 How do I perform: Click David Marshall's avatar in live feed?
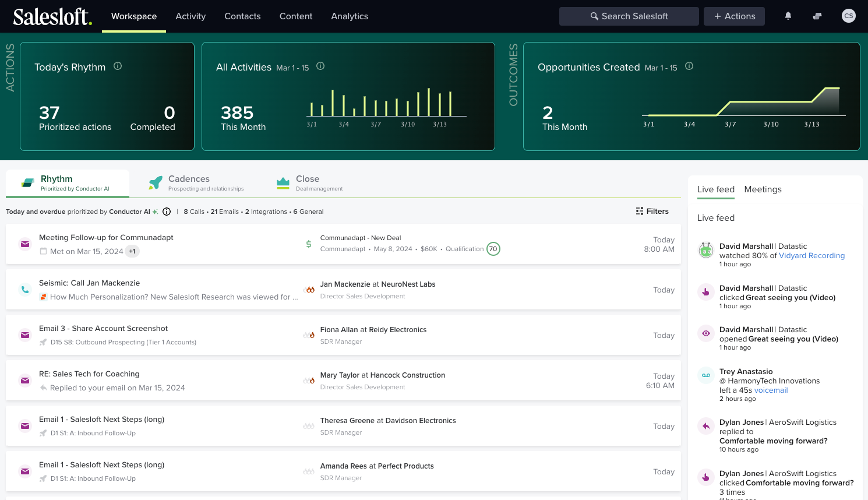tap(706, 250)
